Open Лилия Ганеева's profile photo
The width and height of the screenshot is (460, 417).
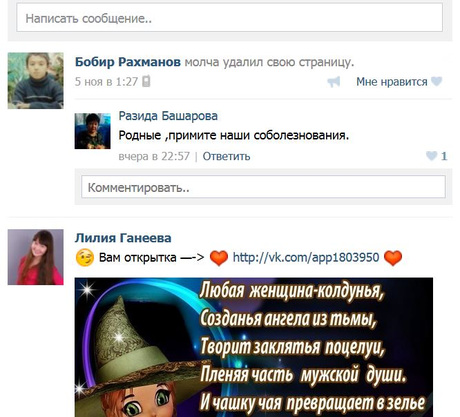pos(36,257)
